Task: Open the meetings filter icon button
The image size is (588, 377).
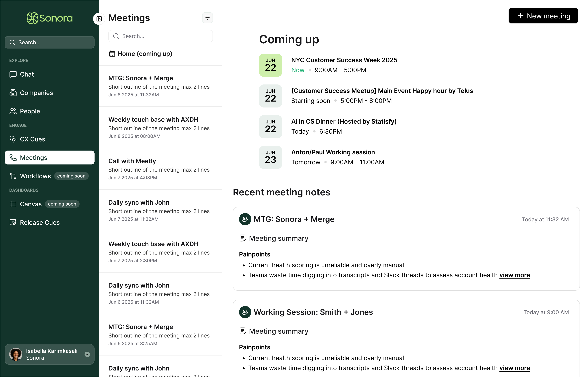Action: point(207,18)
